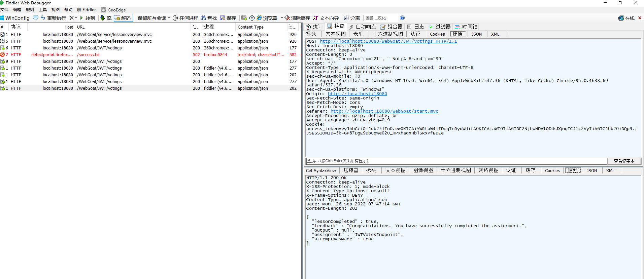Open the 浏览器 dropdown arrow
Screen dimensions: 644x279
(281, 18)
